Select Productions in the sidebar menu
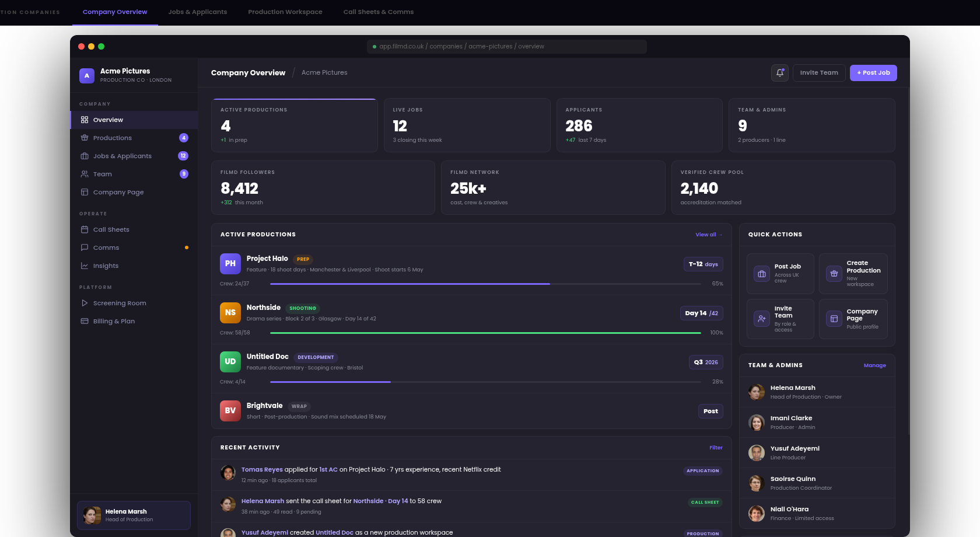The height and width of the screenshot is (537, 980). coord(134,138)
